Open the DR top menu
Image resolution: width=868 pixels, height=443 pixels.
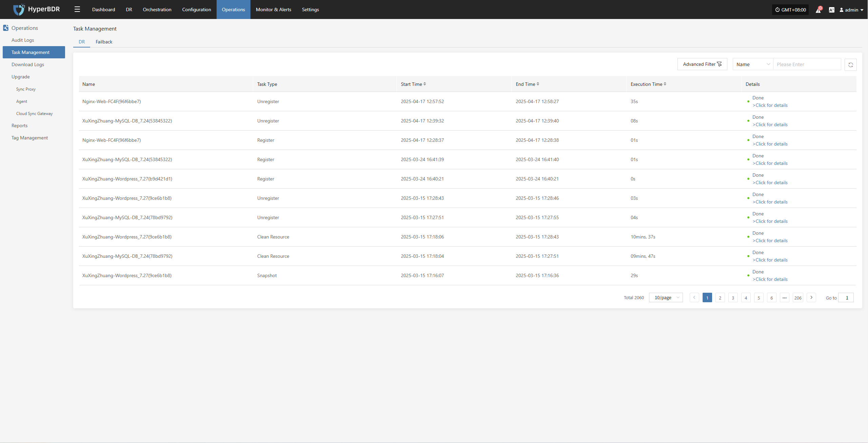coord(129,9)
